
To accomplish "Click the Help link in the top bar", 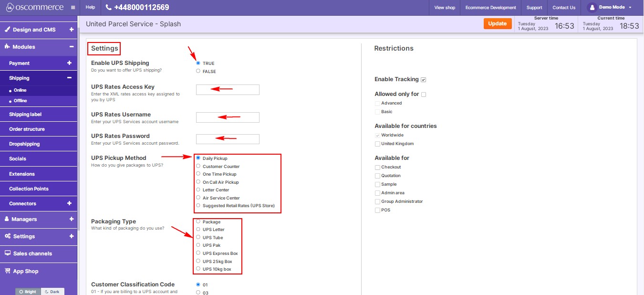I will click(x=90, y=8).
